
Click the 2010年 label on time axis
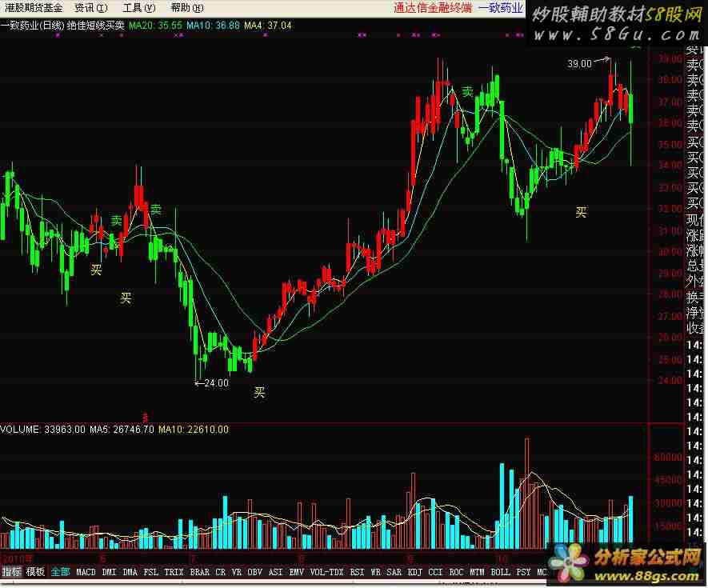pyautogui.click(x=18, y=559)
